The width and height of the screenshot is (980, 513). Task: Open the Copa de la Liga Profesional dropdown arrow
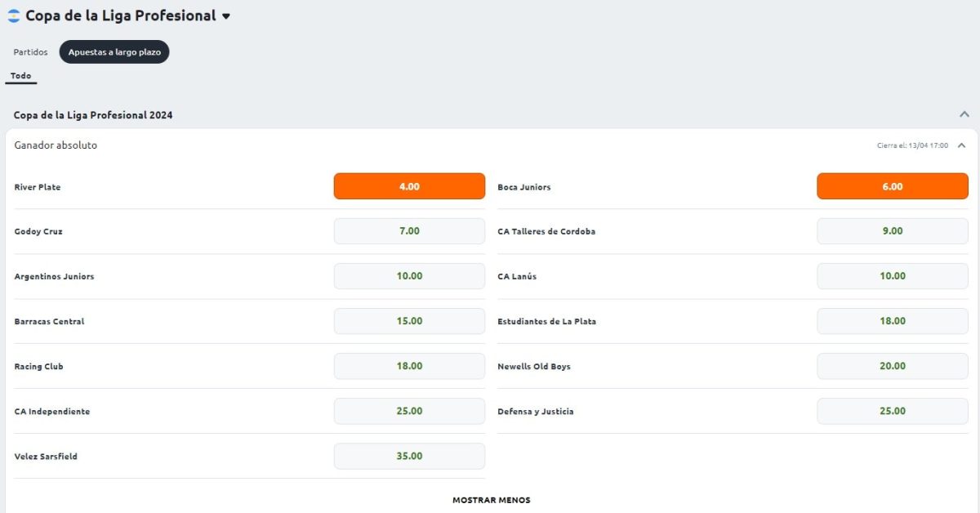pyautogui.click(x=226, y=16)
